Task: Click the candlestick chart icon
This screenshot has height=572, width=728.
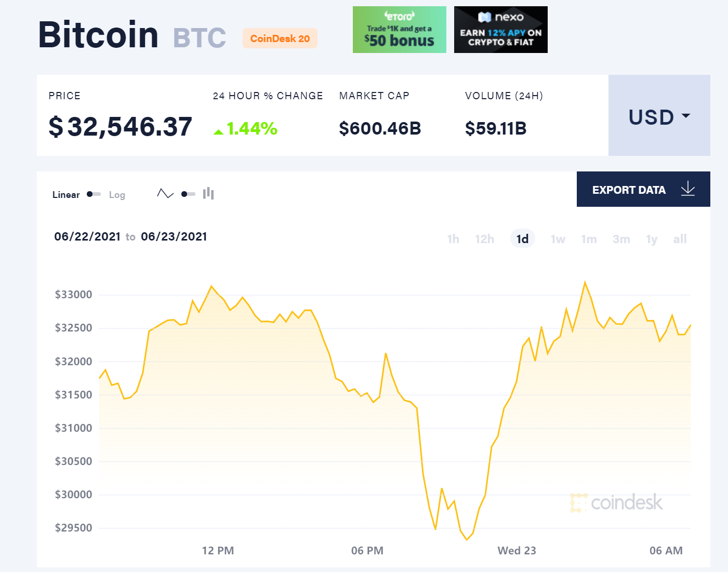Action: (x=208, y=193)
